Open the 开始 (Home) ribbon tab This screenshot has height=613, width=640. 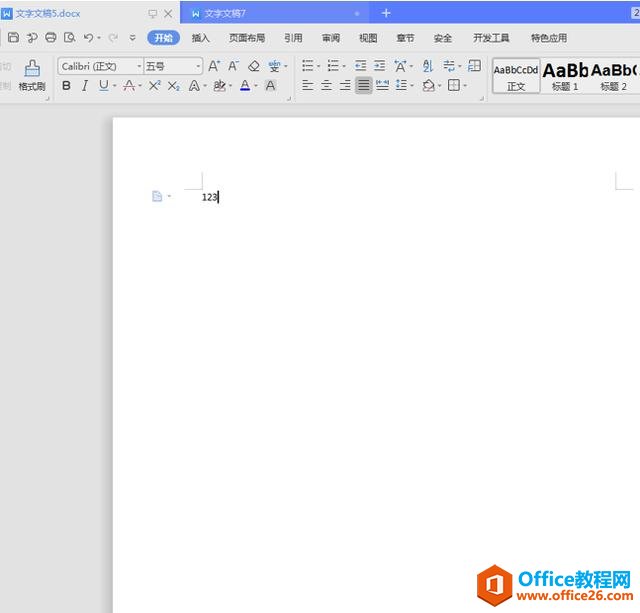click(x=163, y=38)
